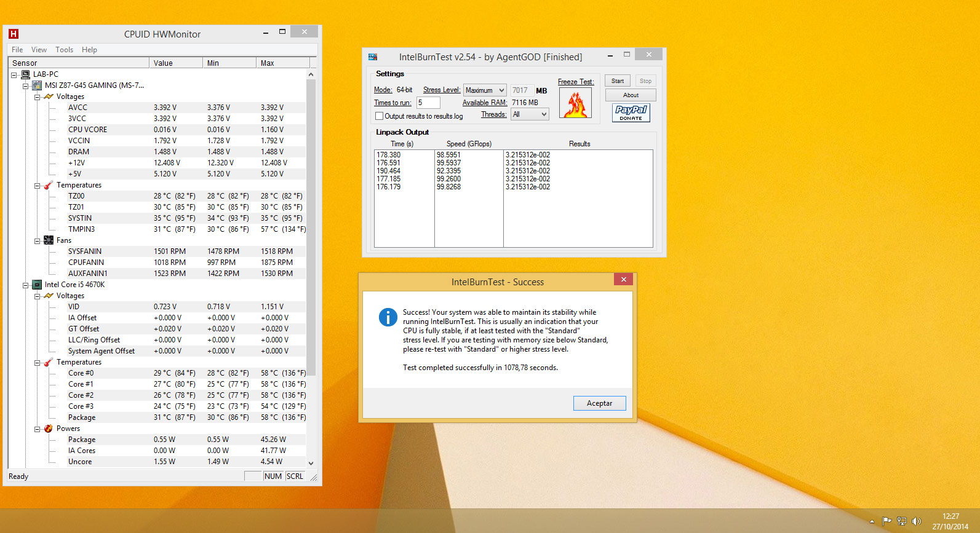Click the PayPal Donate image button
This screenshot has height=533, width=980.
pos(631,113)
